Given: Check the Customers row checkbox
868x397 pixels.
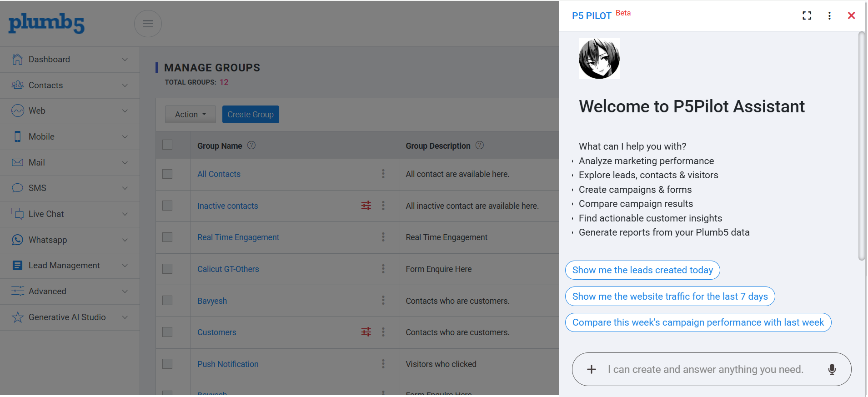Looking at the screenshot, I should point(167,332).
